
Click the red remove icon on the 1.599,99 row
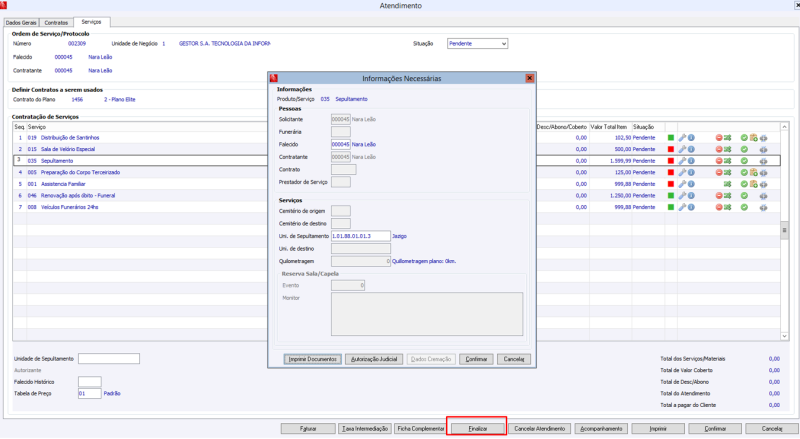(719, 161)
